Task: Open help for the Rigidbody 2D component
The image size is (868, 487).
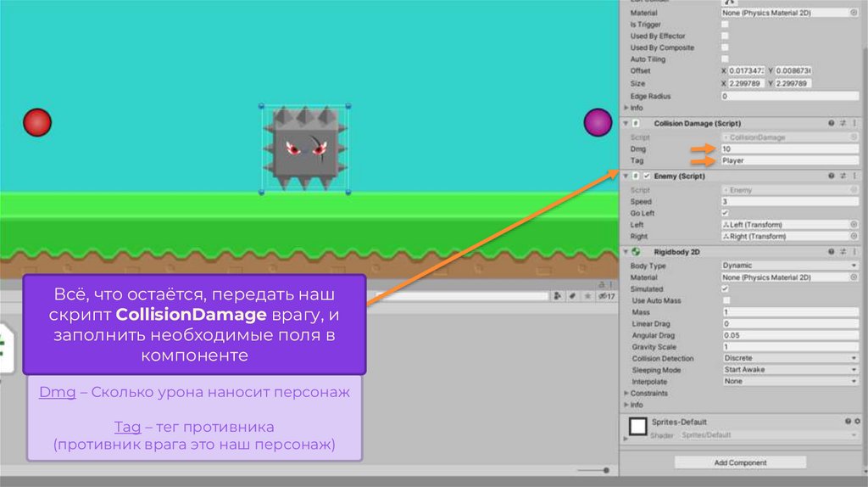Action: [x=831, y=251]
